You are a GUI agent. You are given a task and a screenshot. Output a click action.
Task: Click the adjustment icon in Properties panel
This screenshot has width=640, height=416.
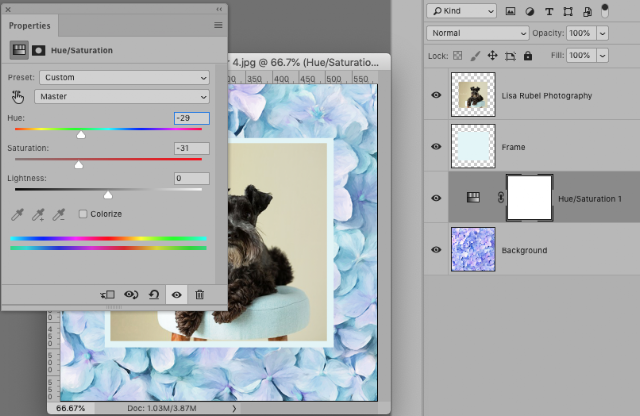(x=19, y=50)
